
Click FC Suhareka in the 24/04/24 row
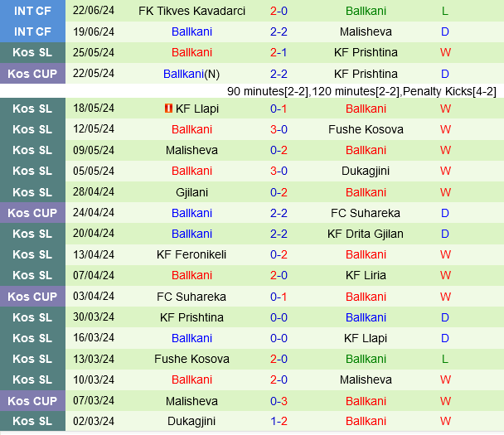pos(366,213)
